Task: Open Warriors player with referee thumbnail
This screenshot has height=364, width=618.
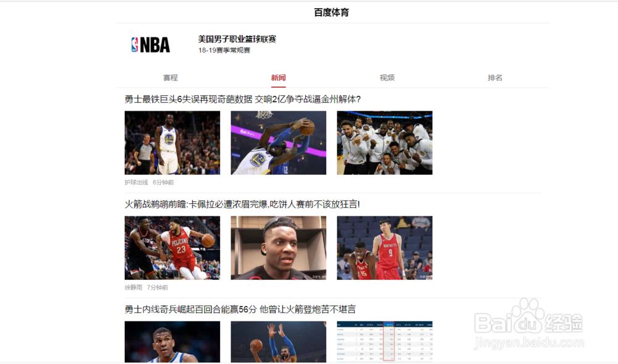Action: [172, 143]
